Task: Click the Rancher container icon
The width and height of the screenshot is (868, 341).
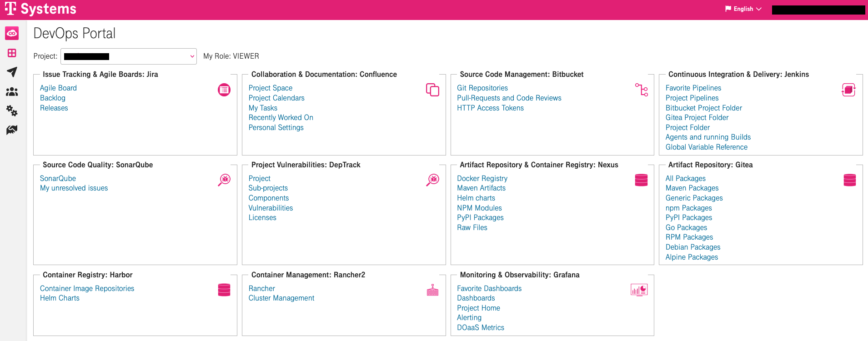Action: click(x=432, y=290)
